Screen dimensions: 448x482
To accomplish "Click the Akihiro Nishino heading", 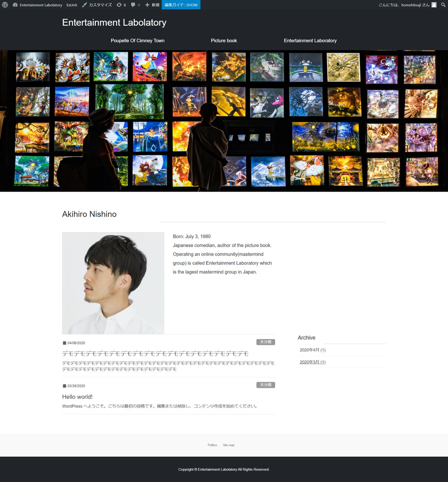I will [89, 214].
